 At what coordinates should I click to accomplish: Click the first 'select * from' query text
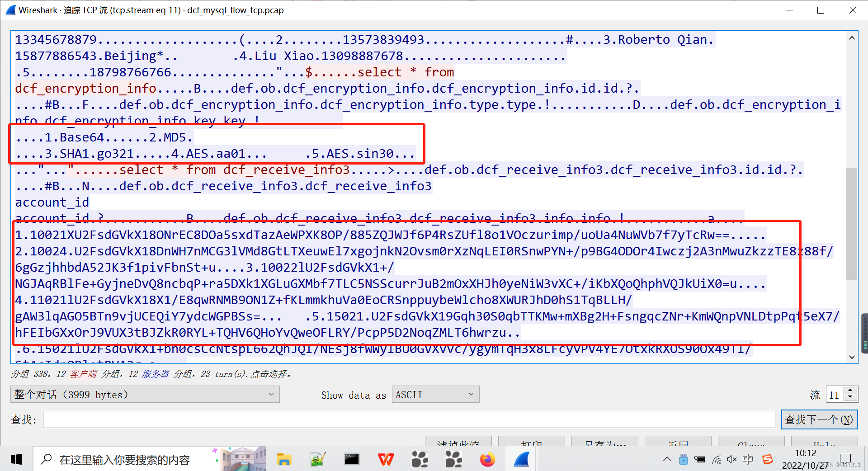coord(406,72)
